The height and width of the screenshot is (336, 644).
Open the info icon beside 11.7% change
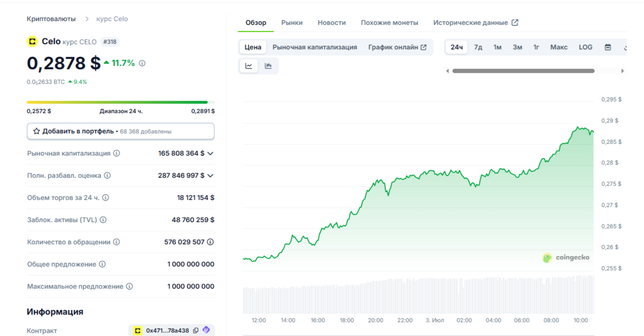[x=142, y=63]
